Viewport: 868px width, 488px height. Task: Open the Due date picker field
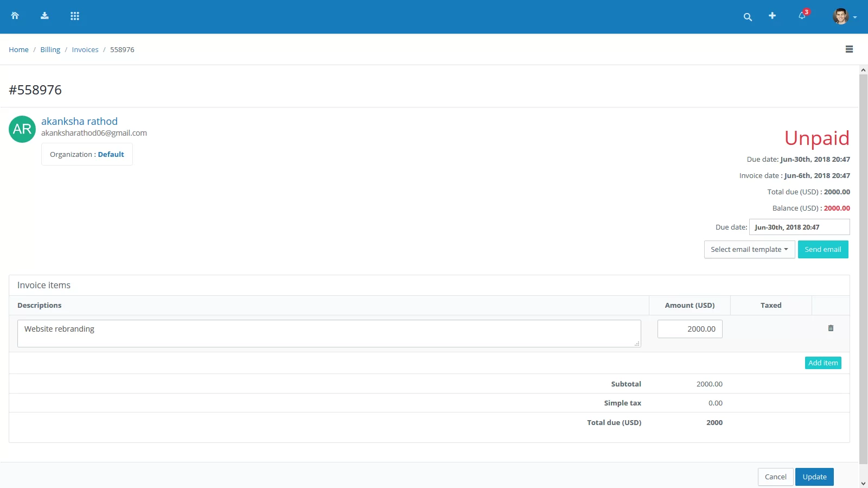[799, 227]
